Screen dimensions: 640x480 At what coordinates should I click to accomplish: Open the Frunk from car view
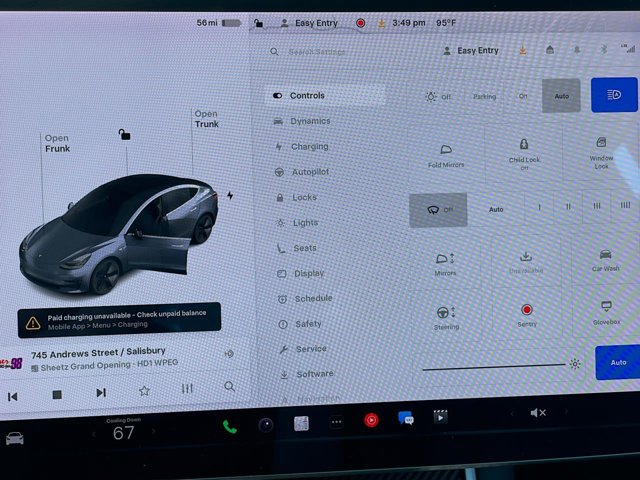pyautogui.click(x=58, y=143)
